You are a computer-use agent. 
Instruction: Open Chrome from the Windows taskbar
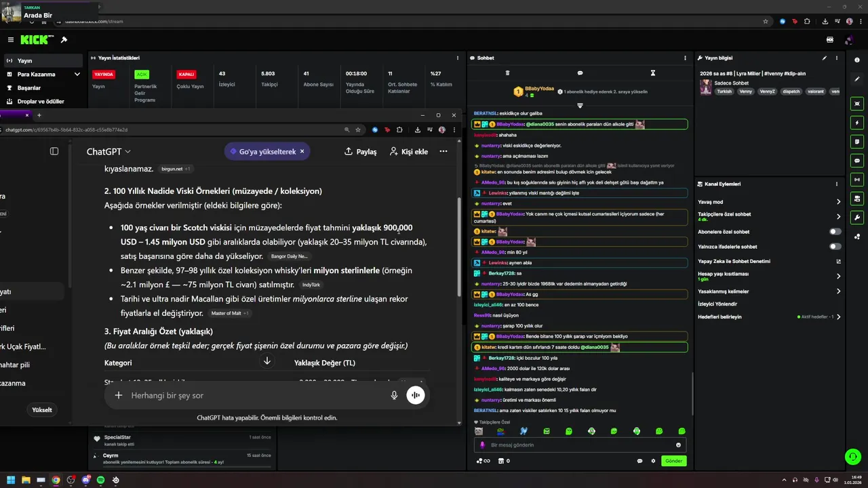click(56, 480)
